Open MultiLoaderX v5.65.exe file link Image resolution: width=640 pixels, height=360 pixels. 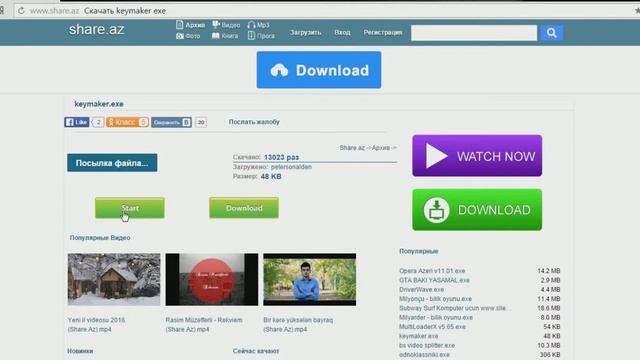432,327
